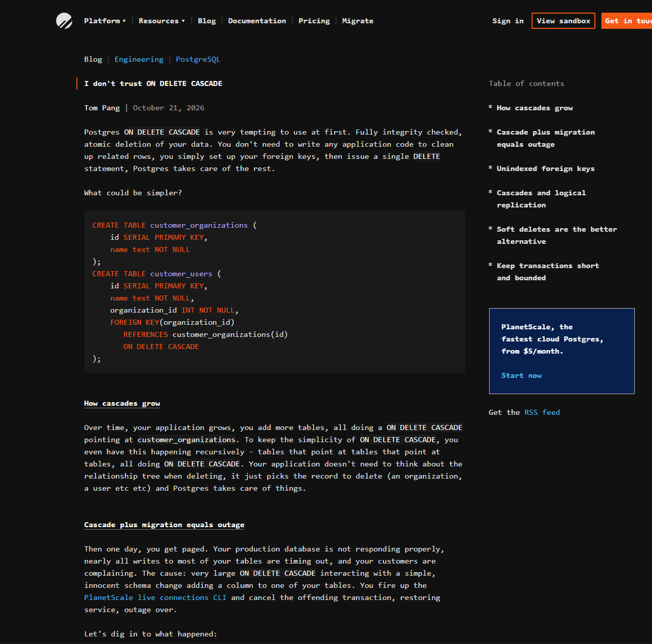The width and height of the screenshot is (652, 644).
Task: Open the Engineering category link
Action: pyautogui.click(x=139, y=59)
